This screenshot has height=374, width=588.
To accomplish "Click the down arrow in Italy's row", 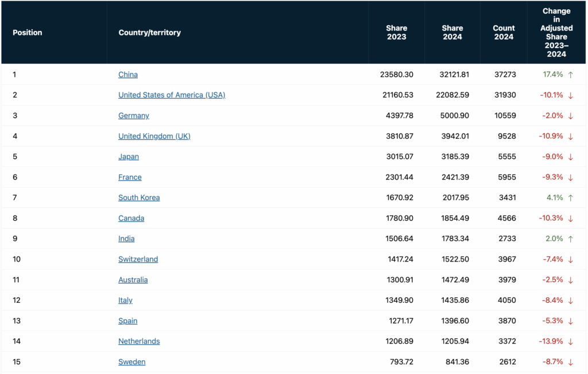I will pyautogui.click(x=570, y=301).
